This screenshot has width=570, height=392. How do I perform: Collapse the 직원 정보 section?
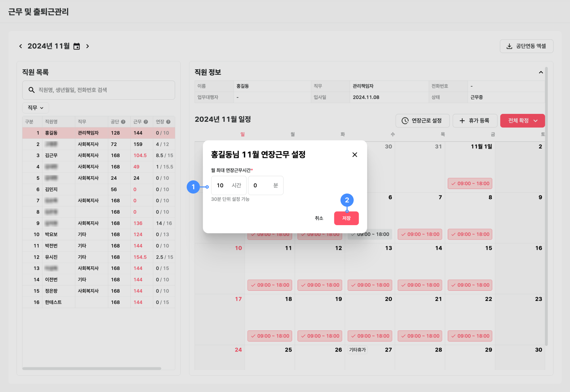coord(541,72)
